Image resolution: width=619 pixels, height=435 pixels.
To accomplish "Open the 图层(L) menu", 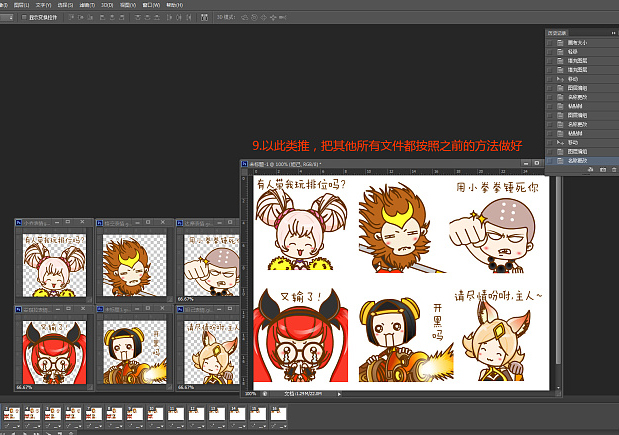I will [x=21, y=5].
